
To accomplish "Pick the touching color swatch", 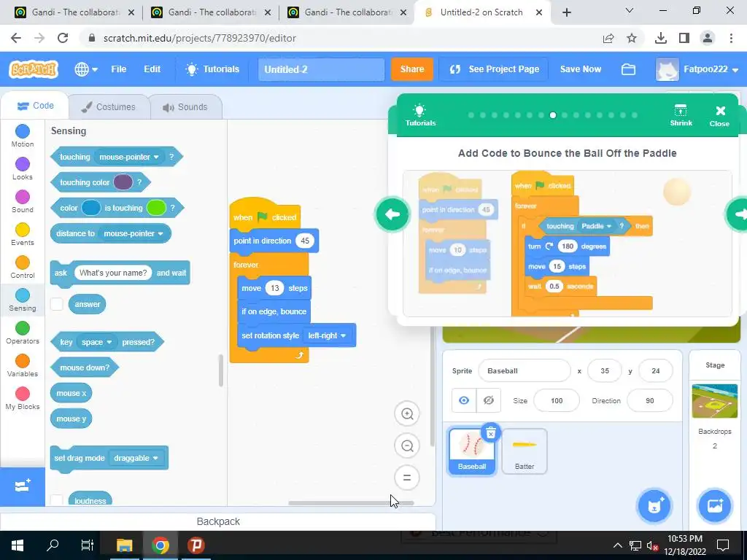I will (123, 182).
